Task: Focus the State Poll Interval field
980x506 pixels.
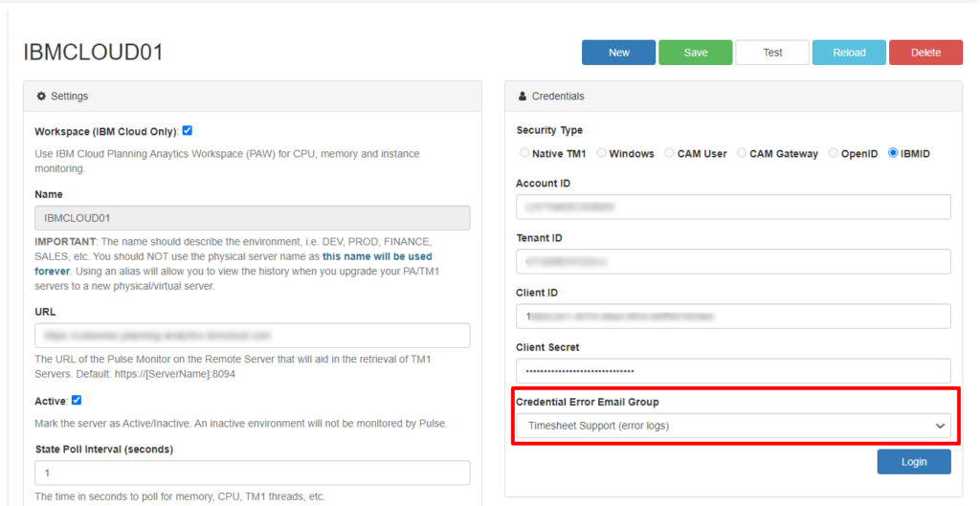Action: [x=252, y=473]
